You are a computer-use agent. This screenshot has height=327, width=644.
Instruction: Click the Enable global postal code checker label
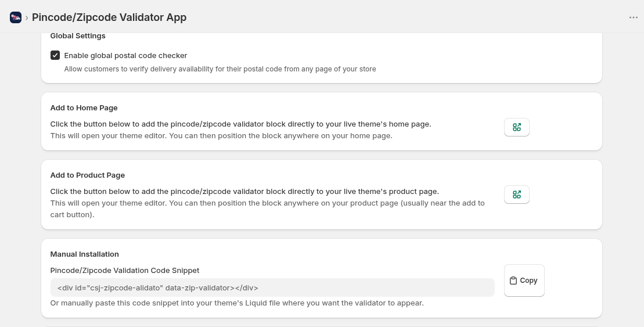pos(125,55)
